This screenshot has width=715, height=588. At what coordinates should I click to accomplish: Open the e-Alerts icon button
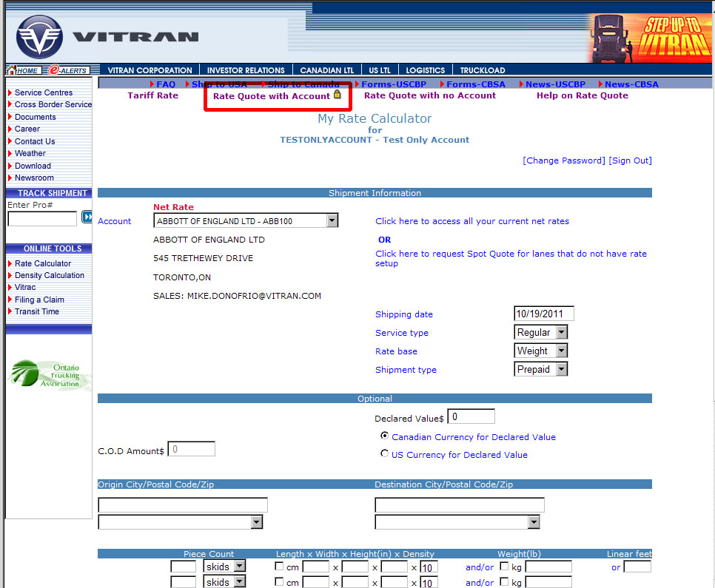click(69, 70)
